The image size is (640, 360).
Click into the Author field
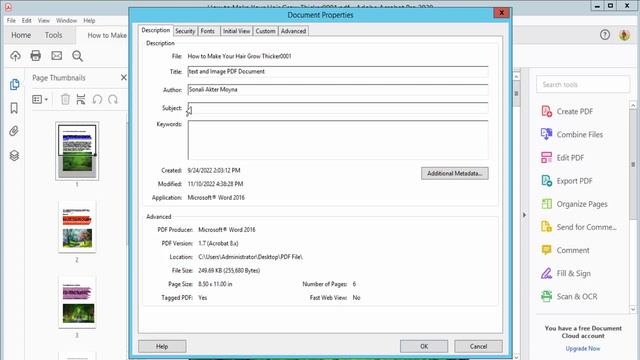(x=338, y=89)
